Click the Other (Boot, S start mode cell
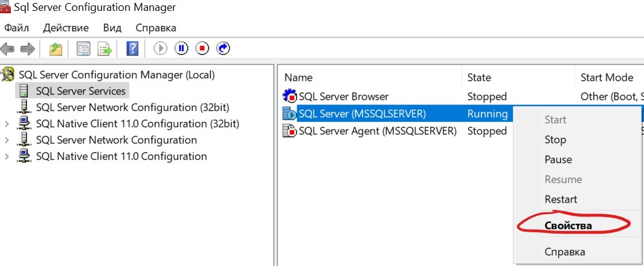This screenshot has height=266, width=644. pos(611,97)
